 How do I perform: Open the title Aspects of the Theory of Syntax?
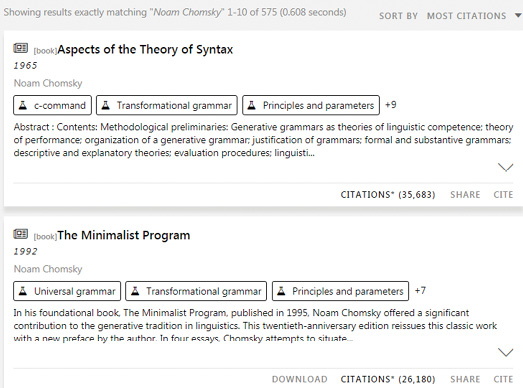(x=145, y=49)
